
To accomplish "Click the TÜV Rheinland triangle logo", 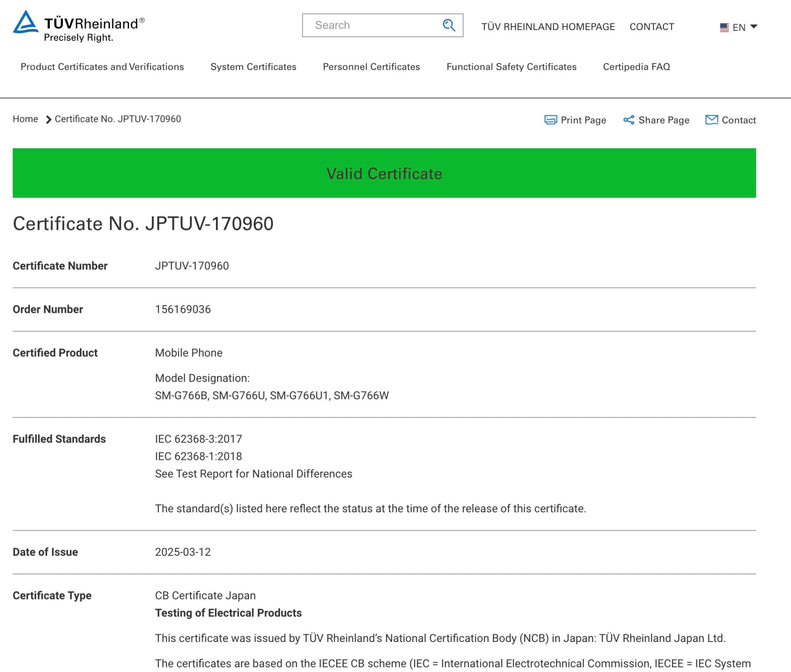I will pos(26,22).
